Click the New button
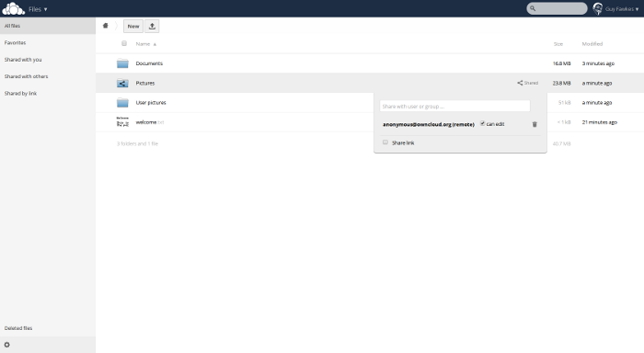The height and width of the screenshot is (353, 644). click(x=133, y=27)
